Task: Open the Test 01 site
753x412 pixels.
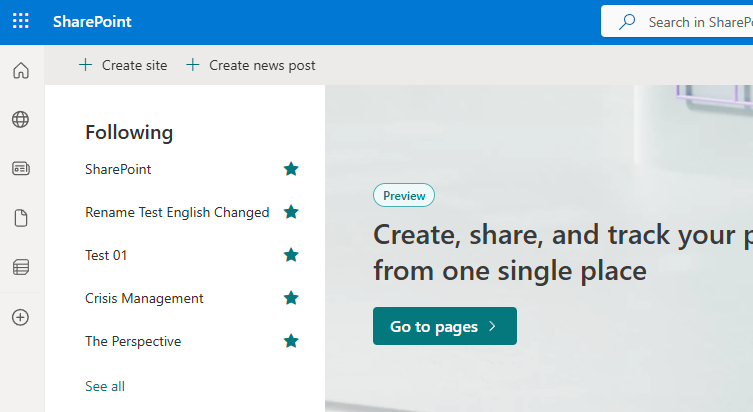Action: (106, 255)
